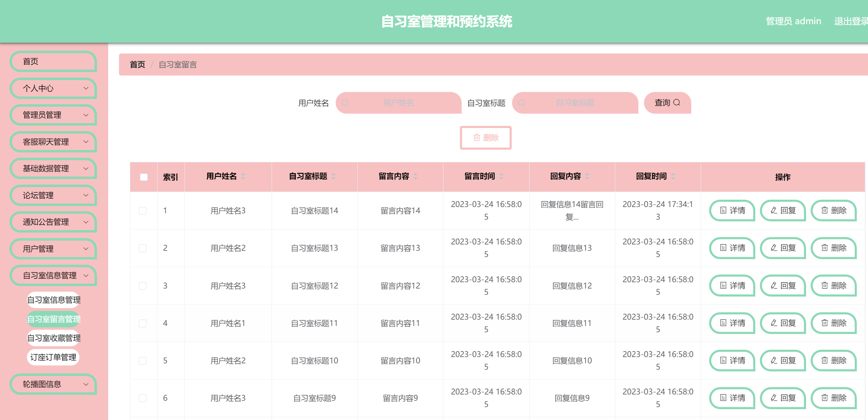This screenshot has height=420, width=868.
Task: Expand the 个人中心 menu
Action: 53,88
